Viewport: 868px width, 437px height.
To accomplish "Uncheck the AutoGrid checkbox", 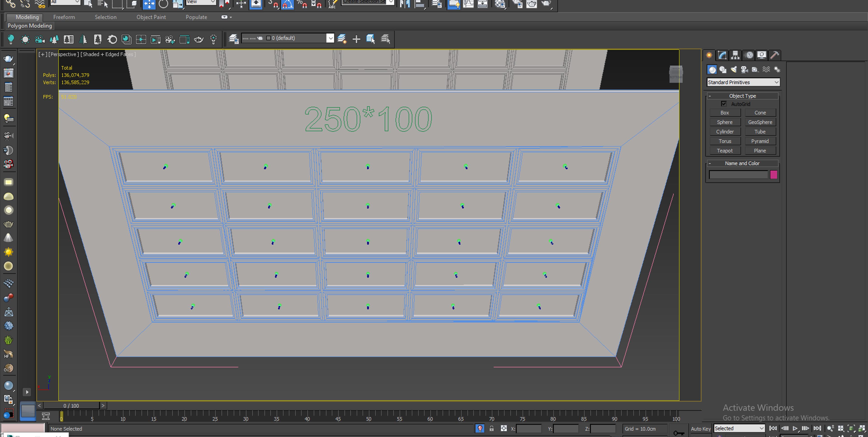I will [724, 104].
